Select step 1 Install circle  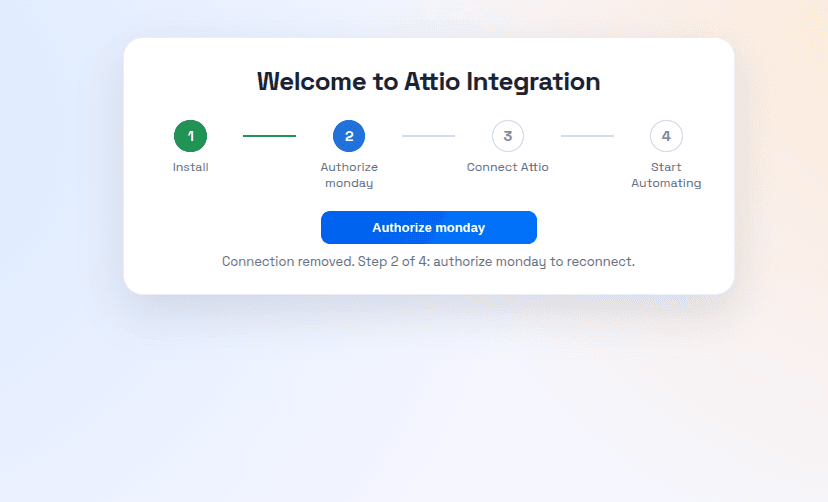coord(191,136)
